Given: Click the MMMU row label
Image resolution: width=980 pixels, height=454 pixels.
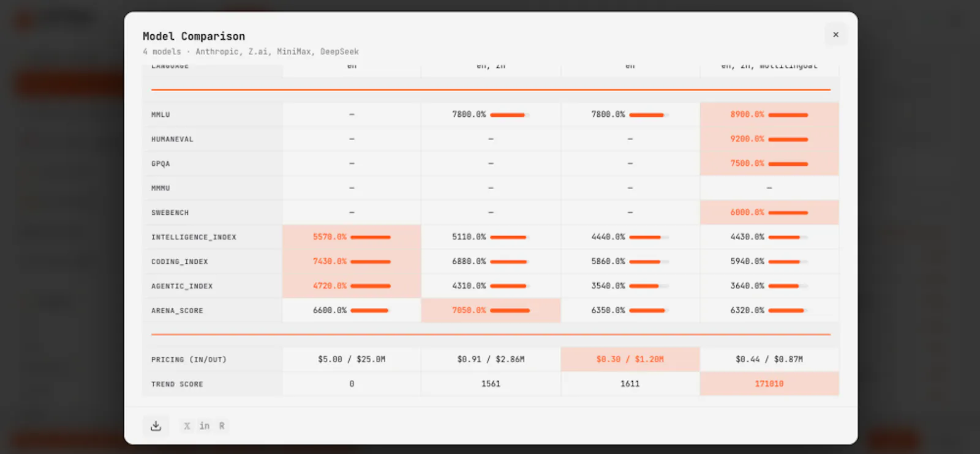Looking at the screenshot, I should [160, 188].
